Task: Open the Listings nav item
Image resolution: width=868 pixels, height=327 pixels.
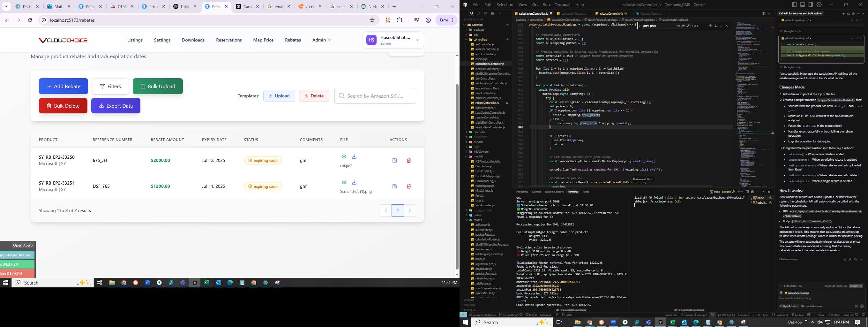Action: click(135, 40)
